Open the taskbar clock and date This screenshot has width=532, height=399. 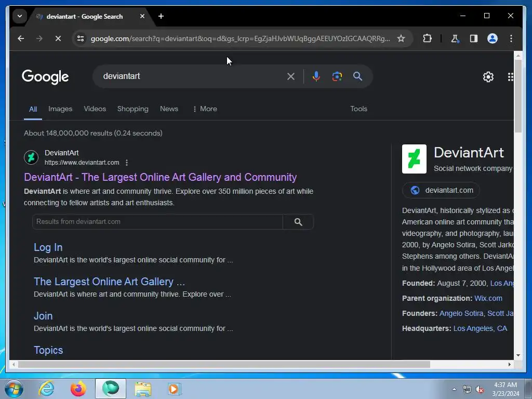point(506,389)
